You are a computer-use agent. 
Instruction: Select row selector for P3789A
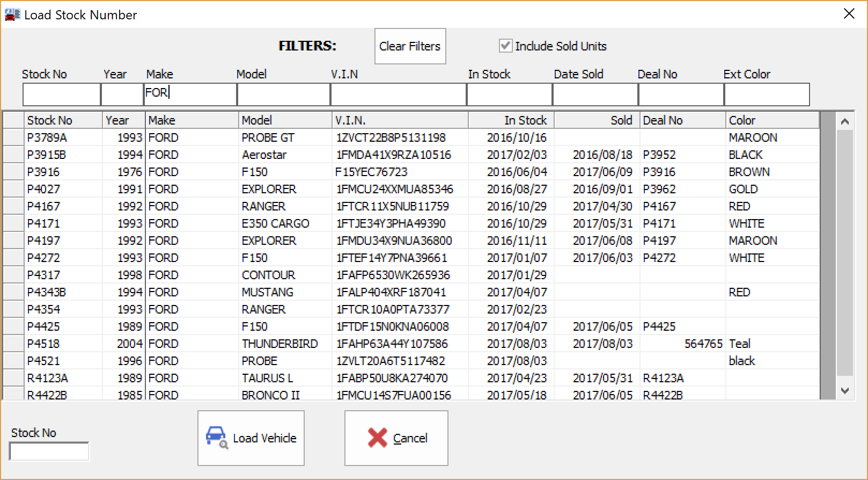tap(13, 137)
